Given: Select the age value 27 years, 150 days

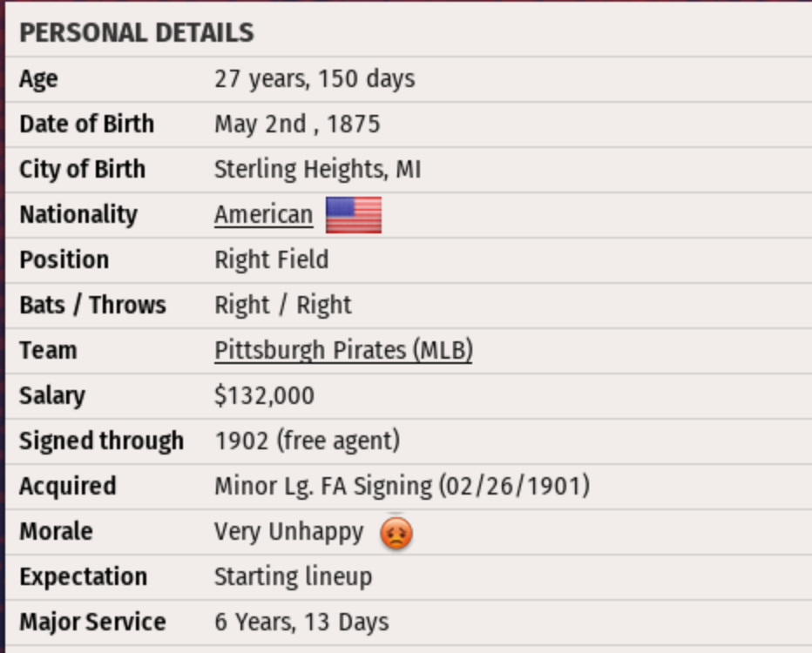Looking at the screenshot, I should tap(315, 79).
